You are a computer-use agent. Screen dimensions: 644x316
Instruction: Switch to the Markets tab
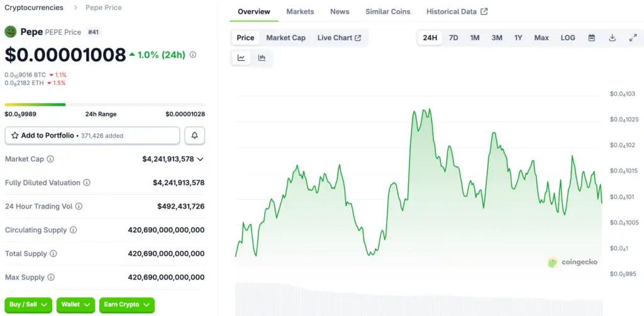tap(300, 11)
